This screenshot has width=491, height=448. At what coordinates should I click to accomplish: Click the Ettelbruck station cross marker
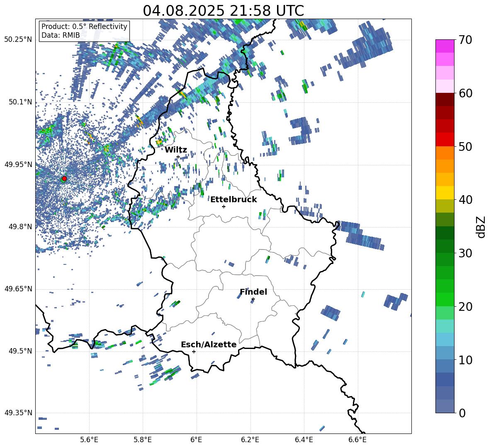[224, 206]
